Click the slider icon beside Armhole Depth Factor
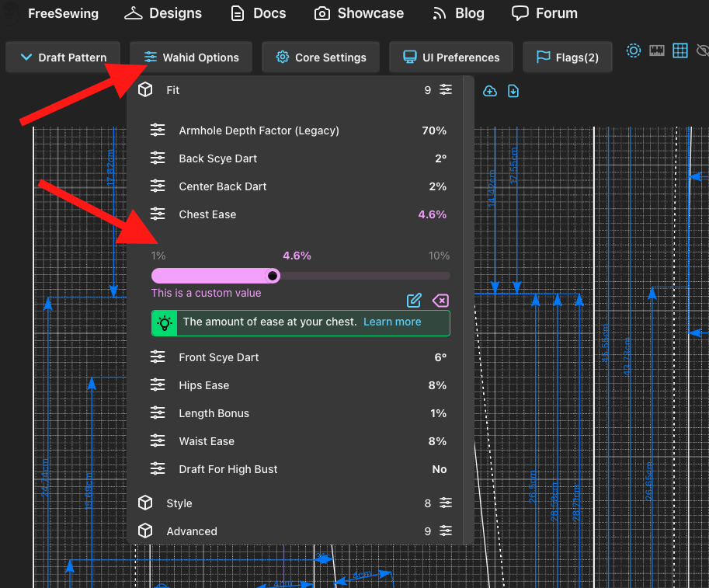This screenshot has height=588, width=709. (158, 130)
